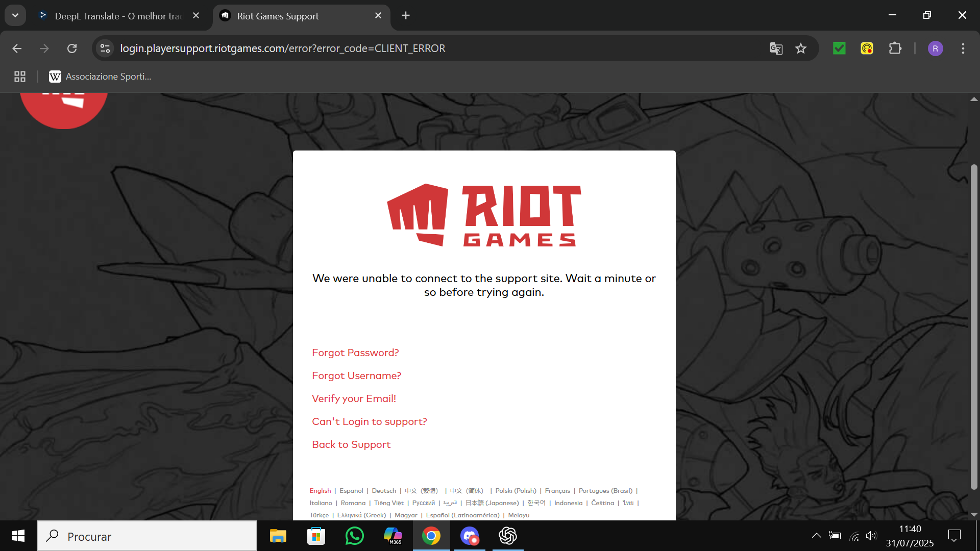The height and width of the screenshot is (551, 980).
Task: Open the Windows Start menu
Action: click(18, 536)
